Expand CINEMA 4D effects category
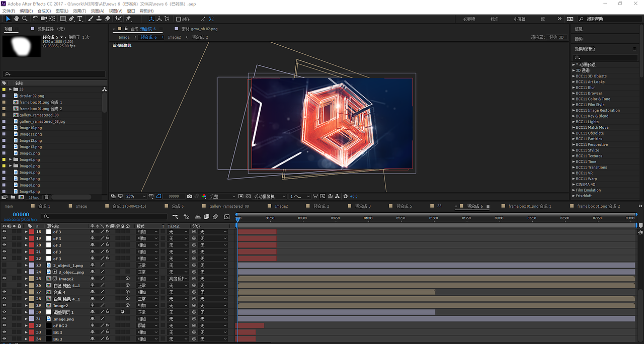The height and width of the screenshot is (344, 644). tap(574, 185)
